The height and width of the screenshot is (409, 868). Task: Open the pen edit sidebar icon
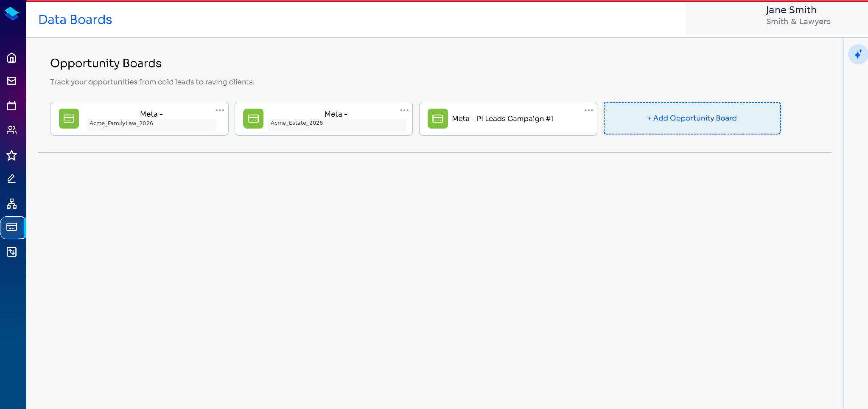pyautogui.click(x=12, y=179)
